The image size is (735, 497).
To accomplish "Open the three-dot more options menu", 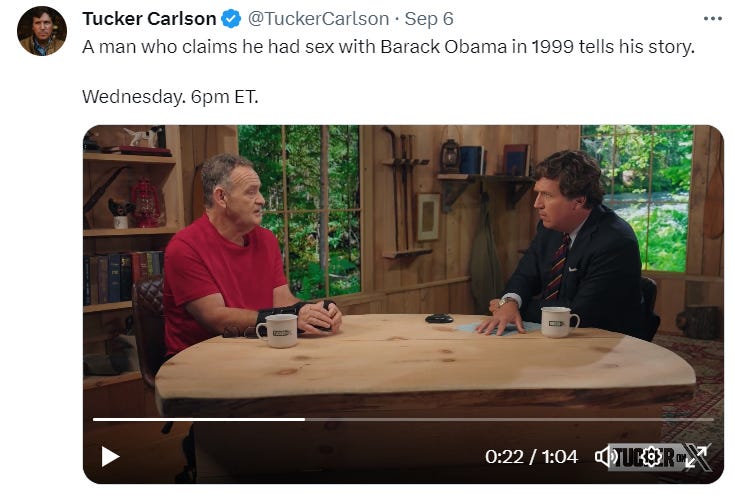I will (x=712, y=19).
